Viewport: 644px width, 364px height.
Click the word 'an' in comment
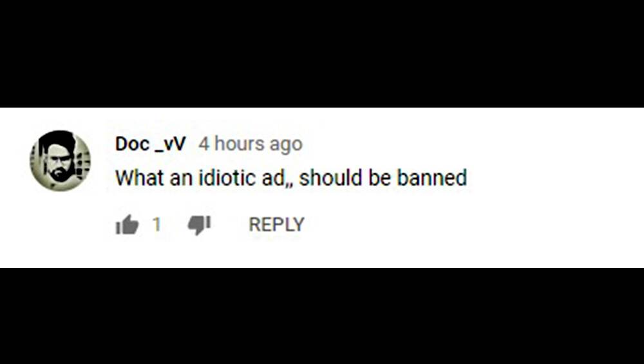click(x=181, y=179)
